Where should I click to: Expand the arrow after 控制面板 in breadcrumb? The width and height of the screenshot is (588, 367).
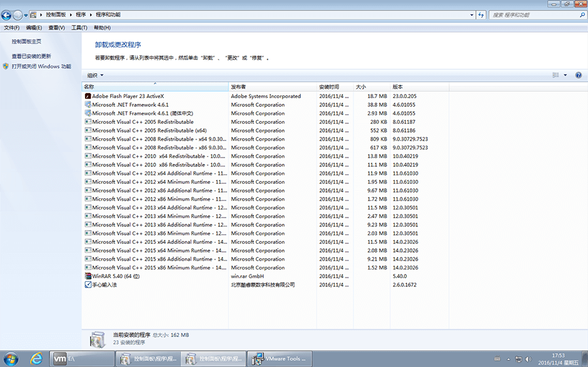coord(71,15)
